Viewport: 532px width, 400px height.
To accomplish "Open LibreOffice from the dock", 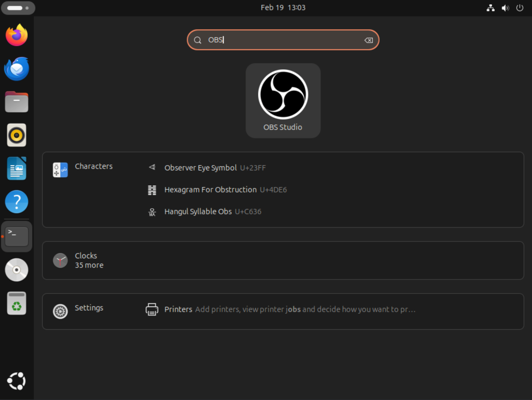I will pos(16,168).
